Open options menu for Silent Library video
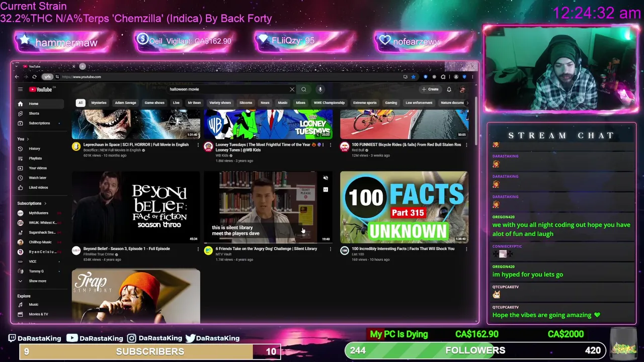The height and width of the screenshot is (362, 644). click(x=330, y=249)
